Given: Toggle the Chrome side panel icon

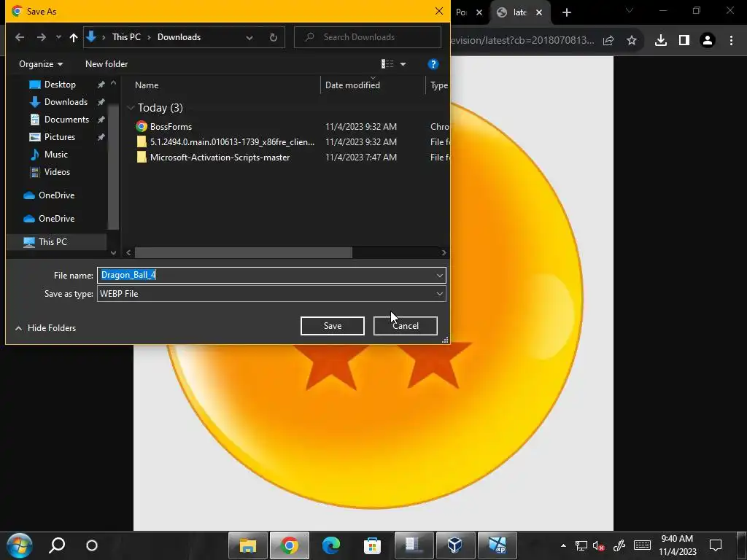Looking at the screenshot, I should coord(684,41).
